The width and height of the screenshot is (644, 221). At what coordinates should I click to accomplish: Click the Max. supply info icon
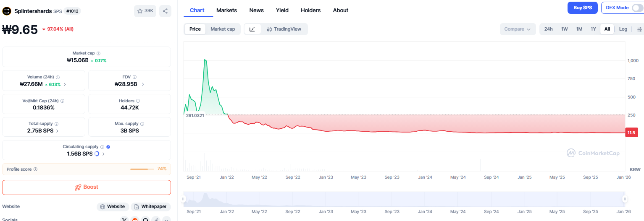pos(142,124)
